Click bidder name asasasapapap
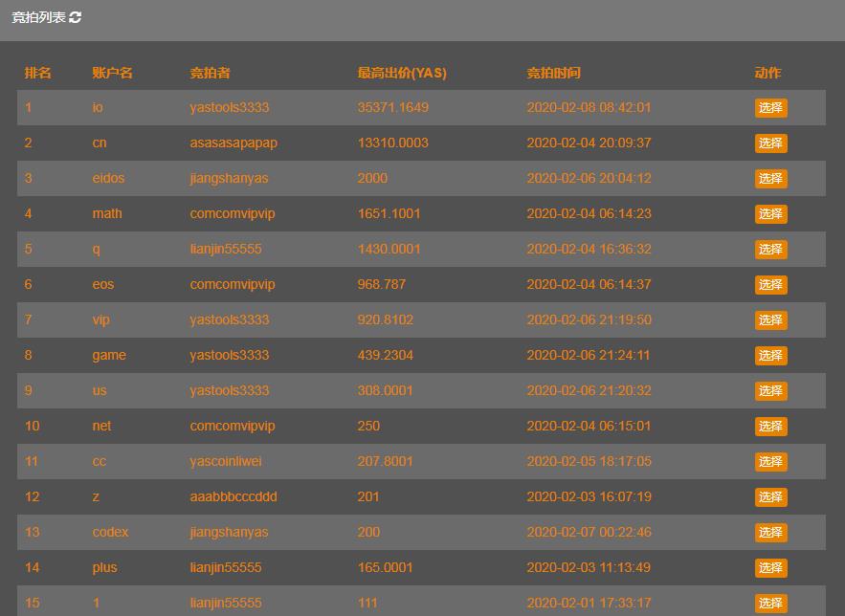 click(x=233, y=143)
